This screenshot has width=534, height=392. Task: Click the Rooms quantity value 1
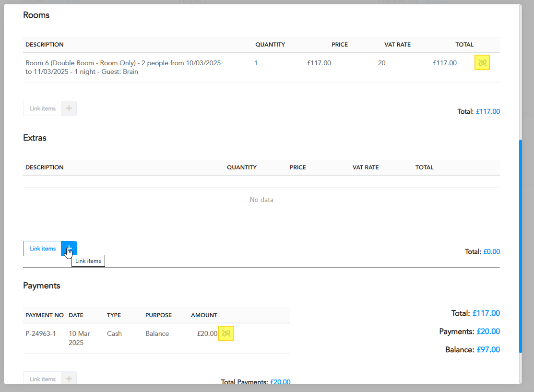point(256,63)
